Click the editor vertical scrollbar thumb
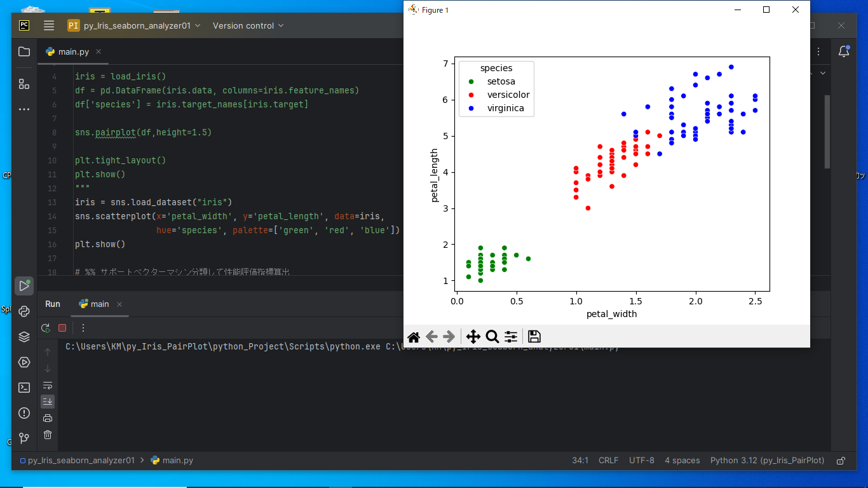The height and width of the screenshot is (488, 868). click(827, 132)
